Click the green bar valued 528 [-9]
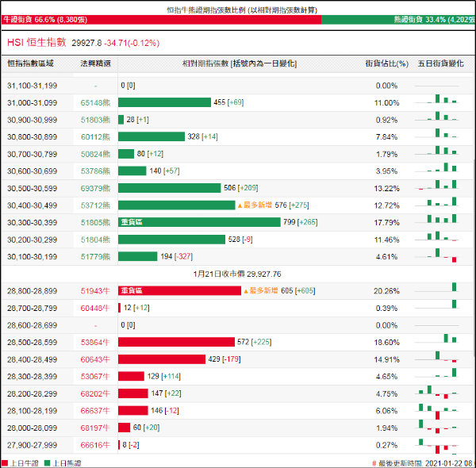Image resolution: width=476 pixels, height=468 pixels. pos(172,240)
